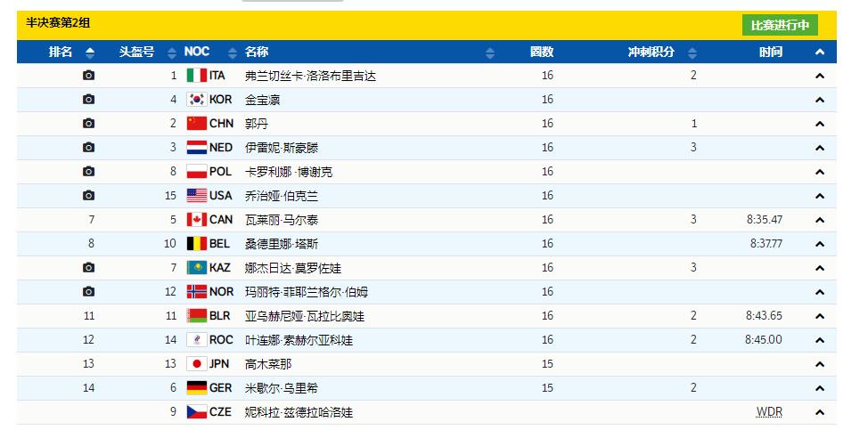Open photo-finish camera icon for ITA row

tap(88, 75)
